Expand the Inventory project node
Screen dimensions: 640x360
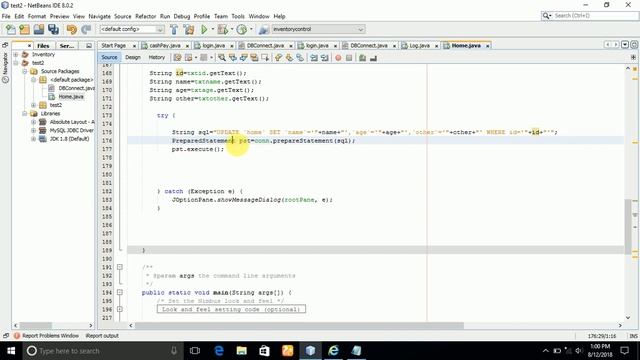click(16, 54)
